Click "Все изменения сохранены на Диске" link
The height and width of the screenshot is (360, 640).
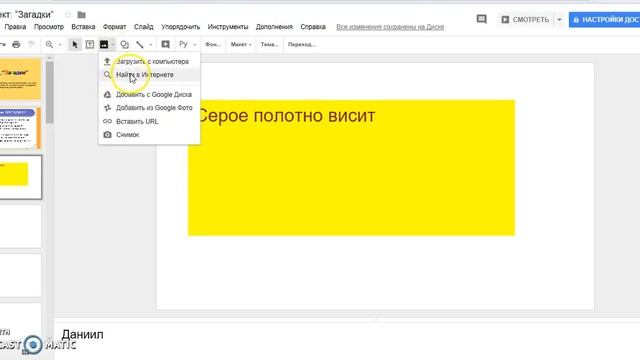point(390,27)
